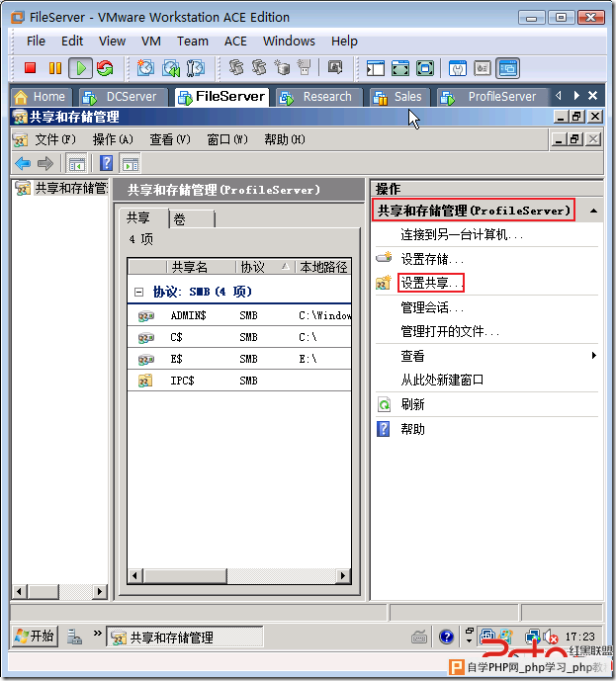
Task: Click 管理会话... action
Action: [432, 307]
